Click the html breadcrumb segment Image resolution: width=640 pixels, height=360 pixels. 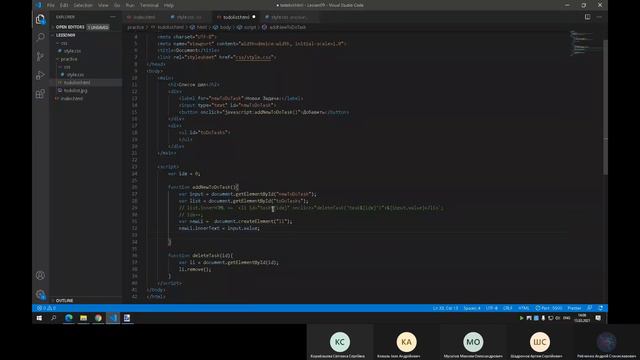click(x=199, y=27)
